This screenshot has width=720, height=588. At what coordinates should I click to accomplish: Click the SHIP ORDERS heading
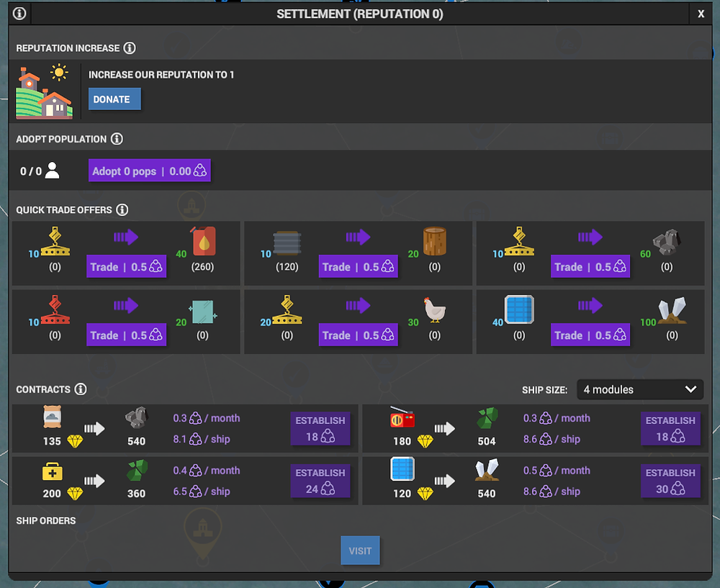point(46,520)
